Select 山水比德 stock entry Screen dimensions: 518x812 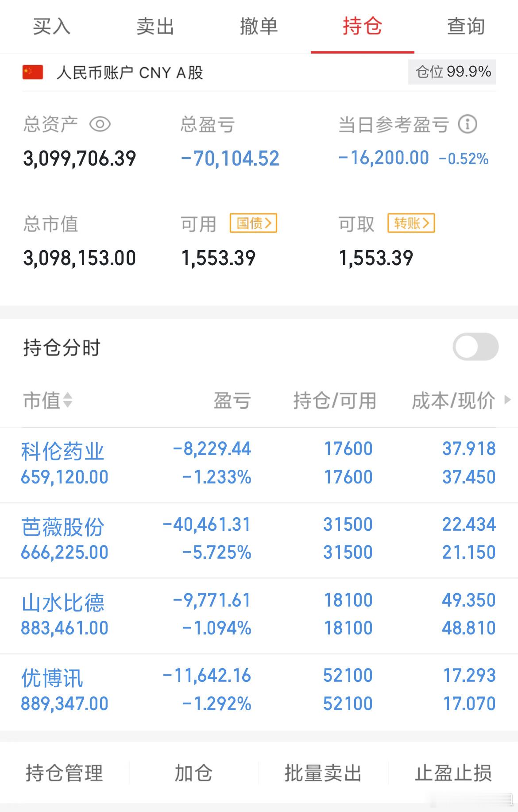coord(259,615)
